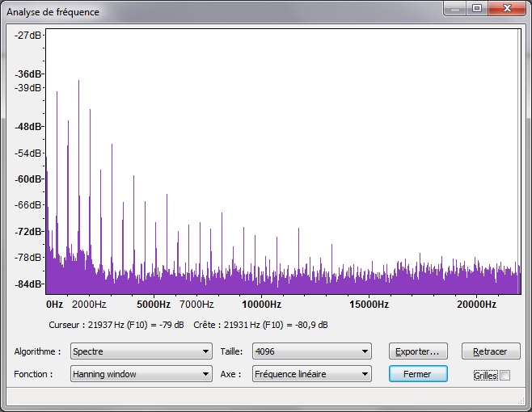This screenshot has width=532, height=412.
Task: Click the tallest spectrum peak in the plot
Action: [x=78, y=82]
